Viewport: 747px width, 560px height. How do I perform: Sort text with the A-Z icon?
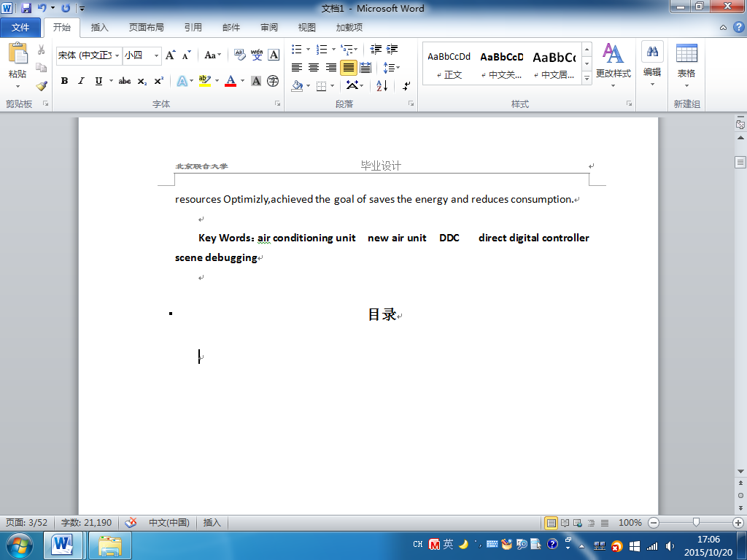point(382,86)
